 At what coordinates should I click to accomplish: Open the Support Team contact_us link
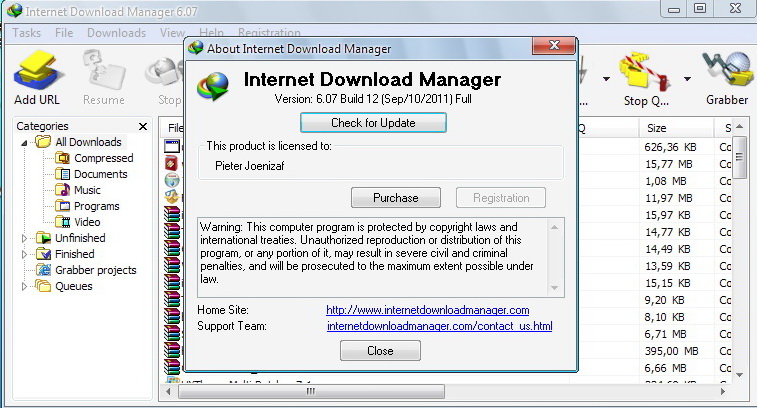(440, 326)
